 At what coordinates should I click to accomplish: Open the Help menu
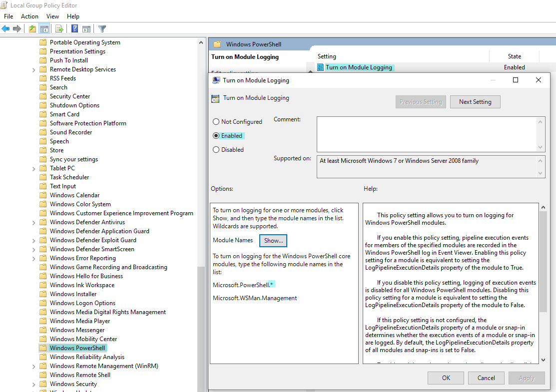(73, 16)
